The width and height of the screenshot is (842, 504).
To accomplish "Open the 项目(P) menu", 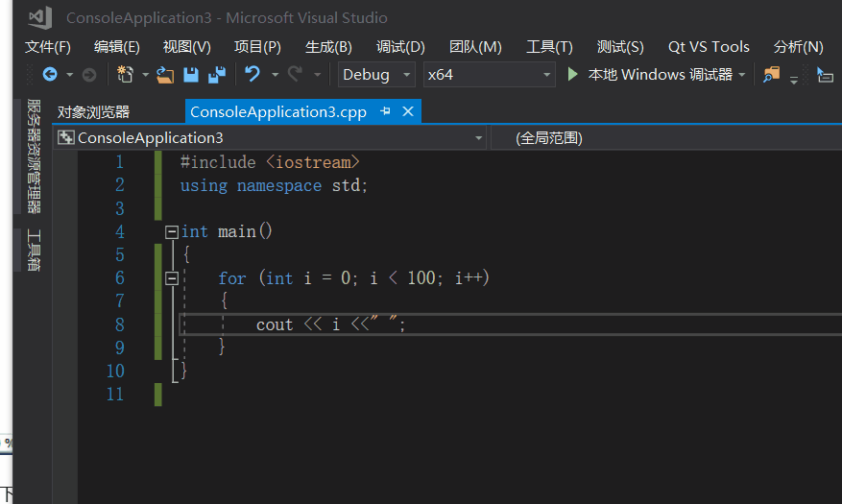I will pos(257,47).
